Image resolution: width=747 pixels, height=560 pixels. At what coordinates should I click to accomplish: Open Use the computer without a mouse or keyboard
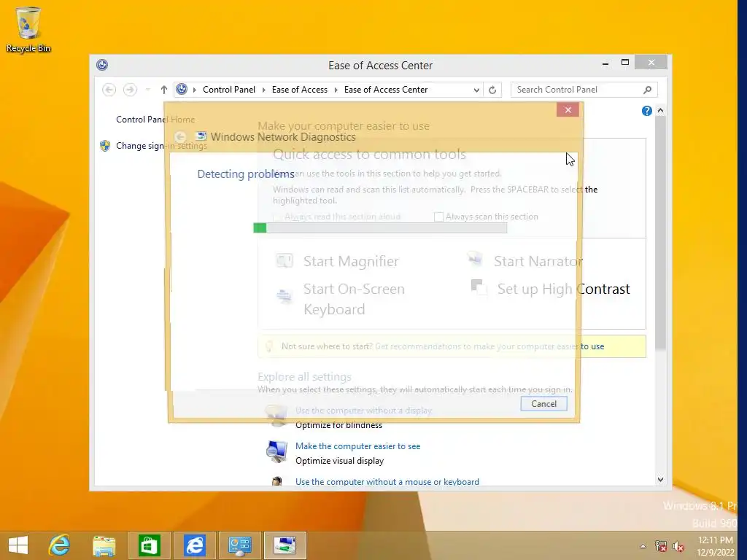pyautogui.click(x=387, y=482)
